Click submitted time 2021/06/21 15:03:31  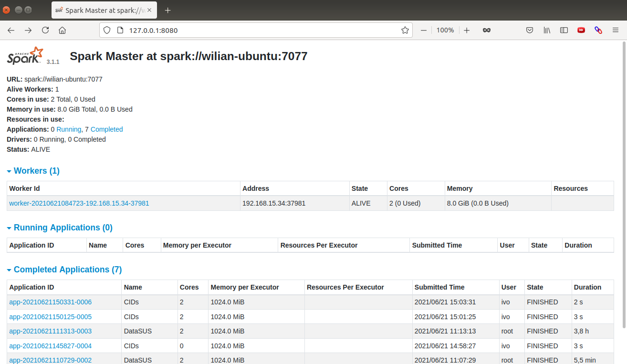tap(445, 302)
